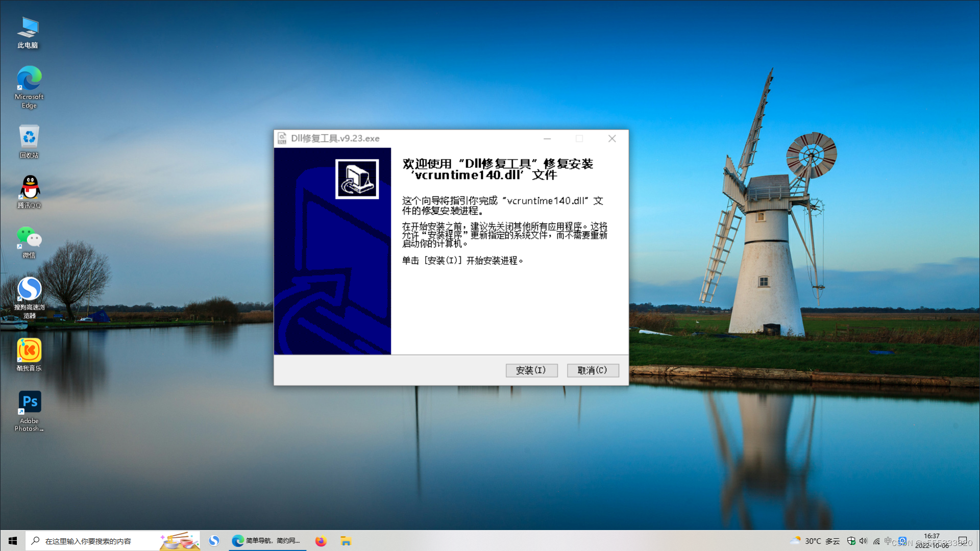
Task: Open Firefox from the taskbar
Action: pos(321,541)
